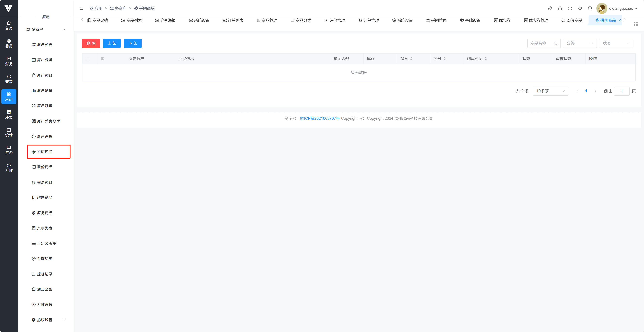Viewport: 644px width, 332px height.
Task: Click the refresh icon in top bar
Action: point(590,8)
